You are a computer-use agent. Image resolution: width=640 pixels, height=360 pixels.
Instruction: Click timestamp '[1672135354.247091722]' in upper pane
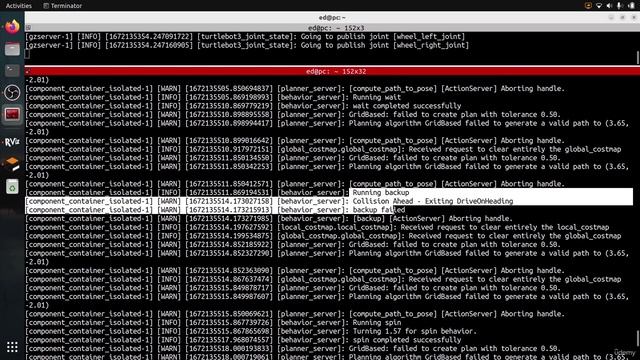coord(149,36)
